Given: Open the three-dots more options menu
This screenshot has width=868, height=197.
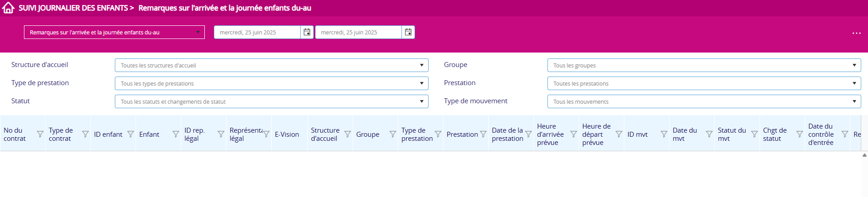Looking at the screenshot, I should point(856,33).
